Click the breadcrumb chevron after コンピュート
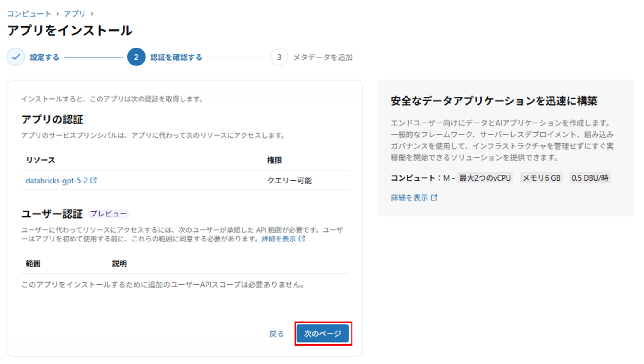 pos(57,14)
